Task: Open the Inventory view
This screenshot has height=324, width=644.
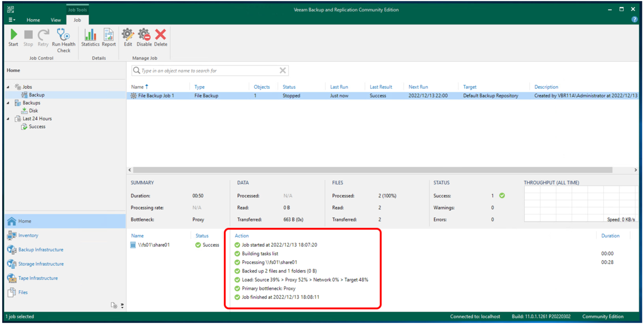Action: 65,235
